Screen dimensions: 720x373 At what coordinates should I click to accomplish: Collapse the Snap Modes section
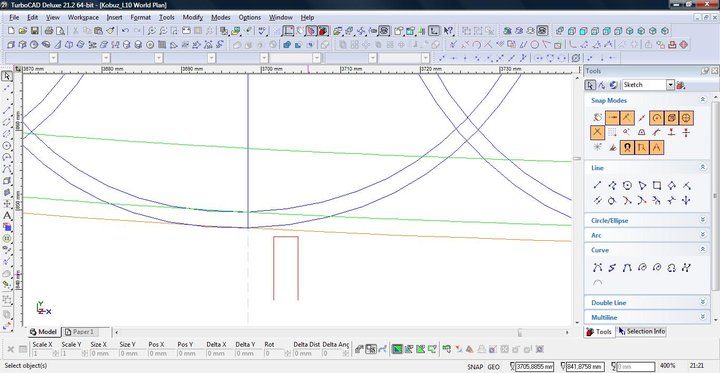tap(702, 100)
